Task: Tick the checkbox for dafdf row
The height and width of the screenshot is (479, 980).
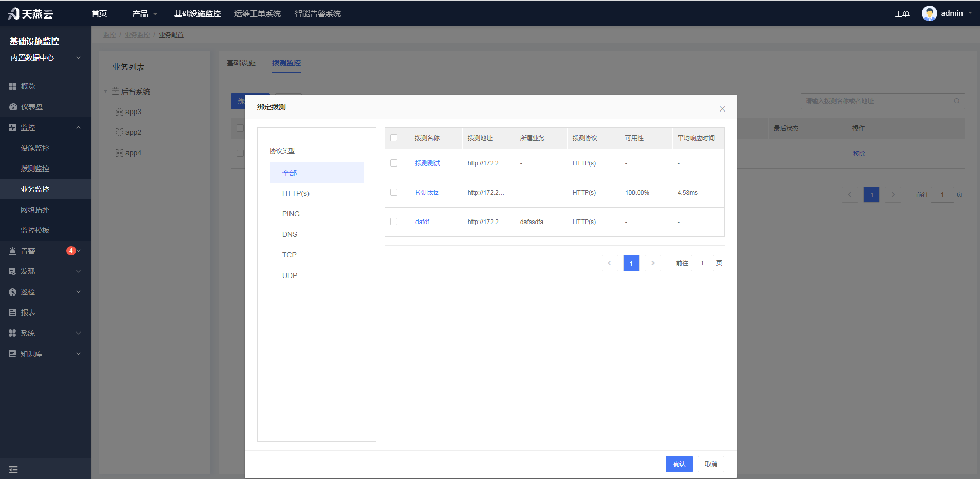Action: tap(394, 222)
